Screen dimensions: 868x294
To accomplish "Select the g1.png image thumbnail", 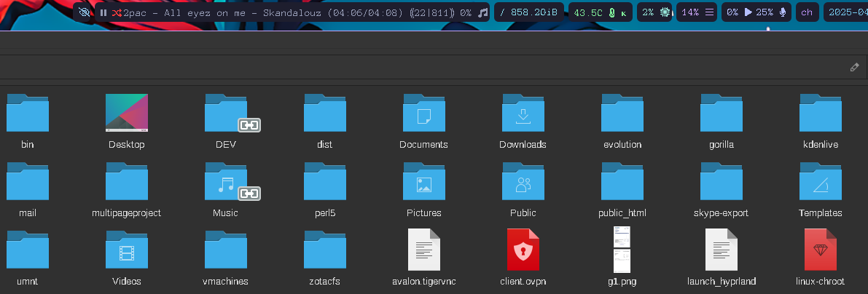I will (622, 251).
